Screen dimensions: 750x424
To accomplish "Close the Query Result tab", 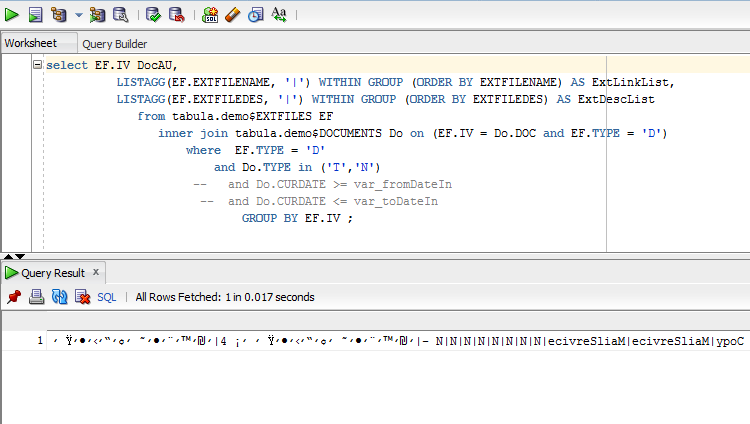I will click(97, 271).
